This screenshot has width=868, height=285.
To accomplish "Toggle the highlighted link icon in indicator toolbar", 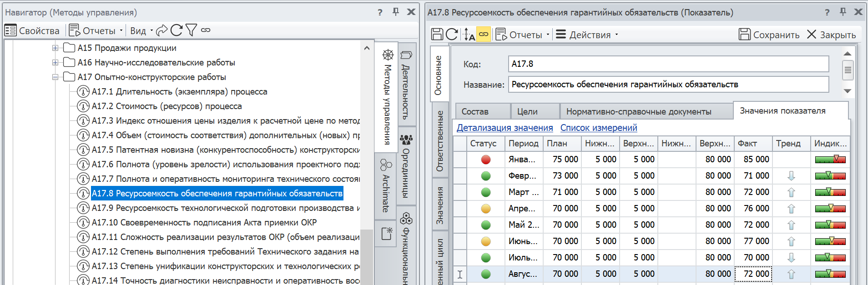I will coord(484,35).
